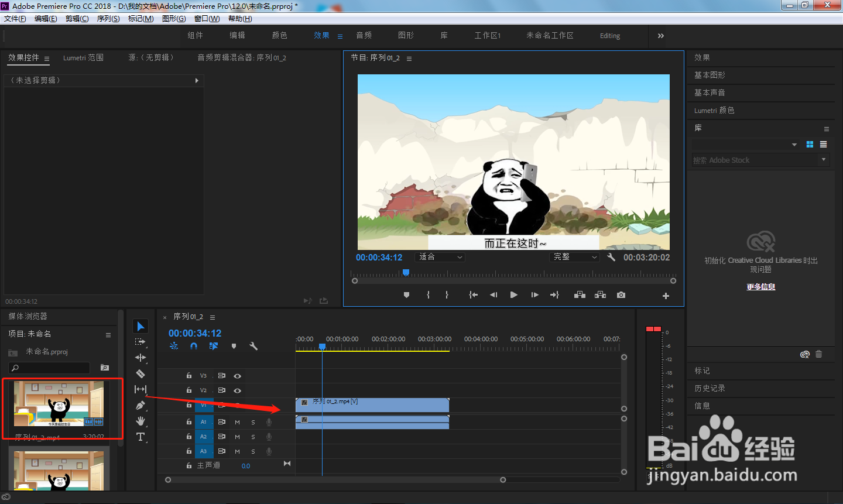Screen dimensions: 843x504
Task: Add marker in Program monitor
Action: (x=406, y=295)
